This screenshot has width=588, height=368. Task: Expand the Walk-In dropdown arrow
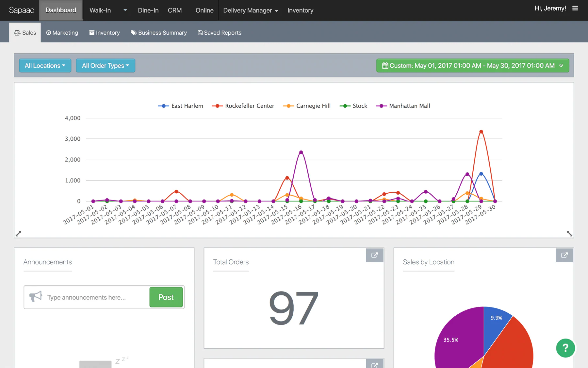(125, 10)
